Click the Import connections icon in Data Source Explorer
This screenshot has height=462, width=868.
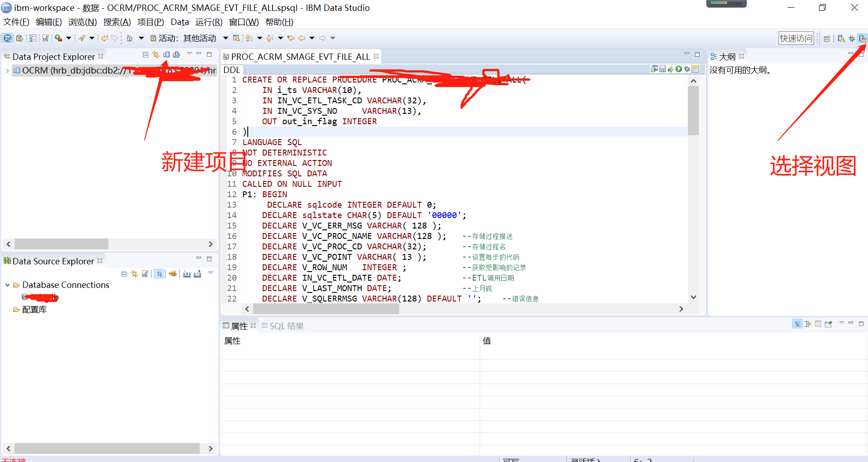pyautogui.click(x=186, y=273)
